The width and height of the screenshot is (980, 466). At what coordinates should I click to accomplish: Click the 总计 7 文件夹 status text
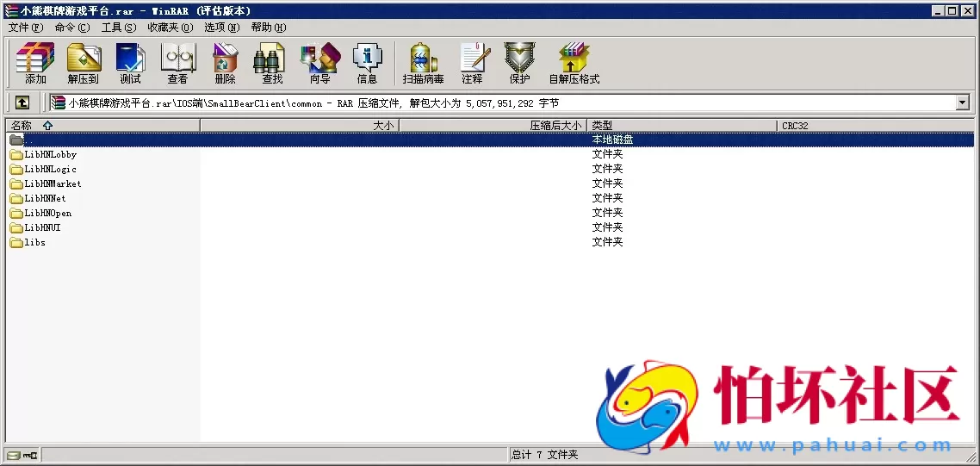[x=545, y=455]
